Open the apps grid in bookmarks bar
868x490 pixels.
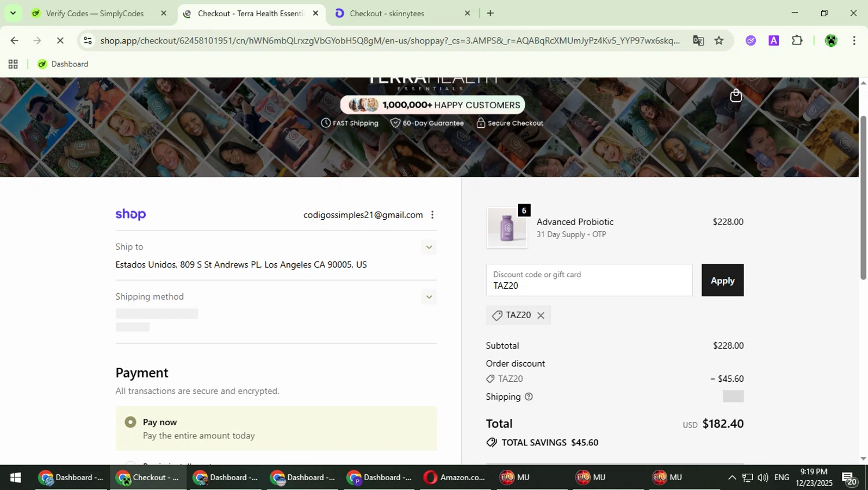(x=13, y=64)
